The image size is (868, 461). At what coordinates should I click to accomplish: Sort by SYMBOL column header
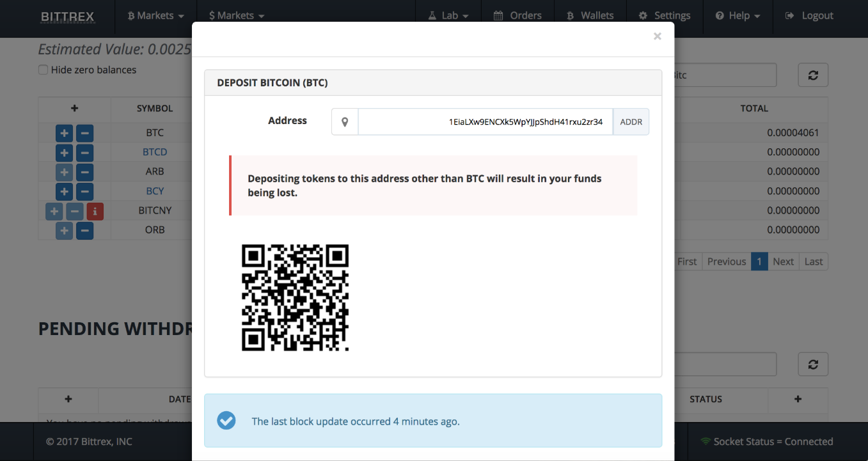(155, 108)
